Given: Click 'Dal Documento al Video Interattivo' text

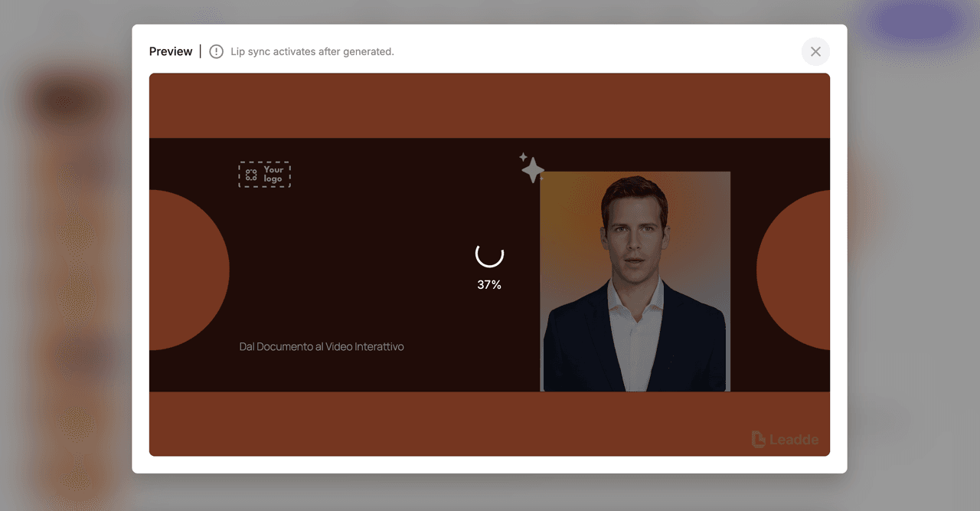Looking at the screenshot, I should coord(322,347).
